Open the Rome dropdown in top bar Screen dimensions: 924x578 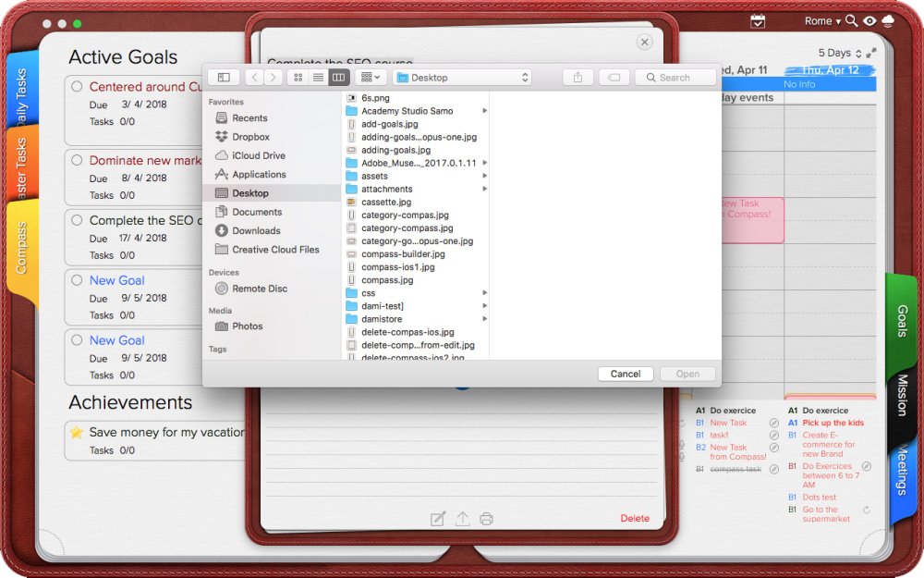822,21
